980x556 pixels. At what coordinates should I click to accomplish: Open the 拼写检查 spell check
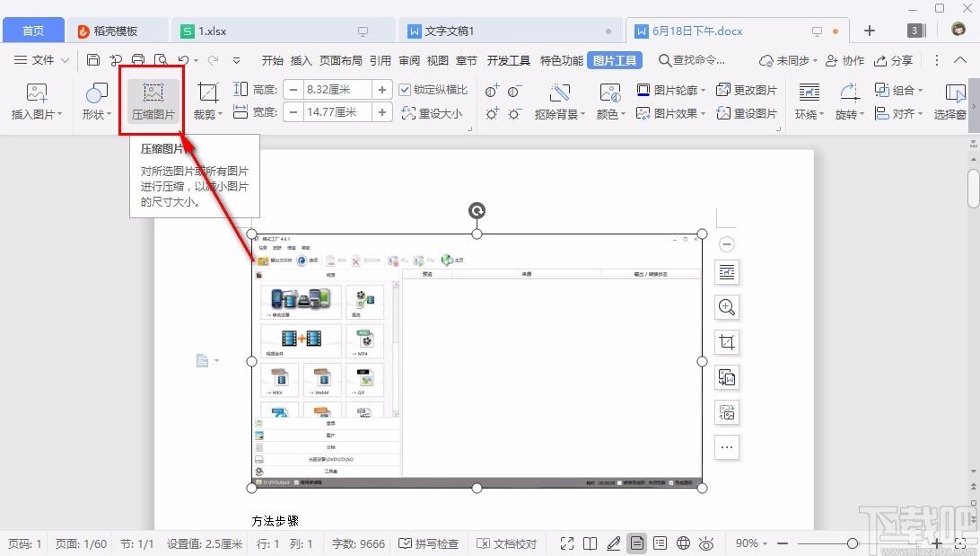(x=429, y=543)
